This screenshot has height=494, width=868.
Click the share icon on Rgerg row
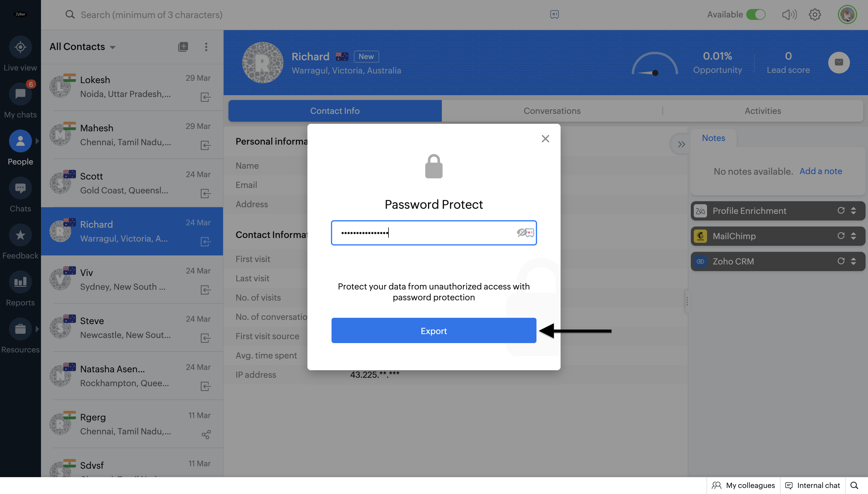(206, 435)
